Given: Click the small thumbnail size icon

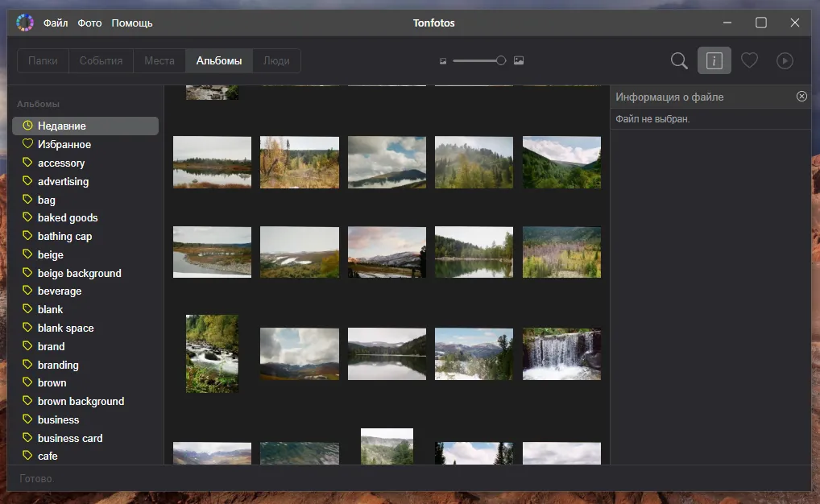Looking at the screenshot, I should tap(442, 60).
